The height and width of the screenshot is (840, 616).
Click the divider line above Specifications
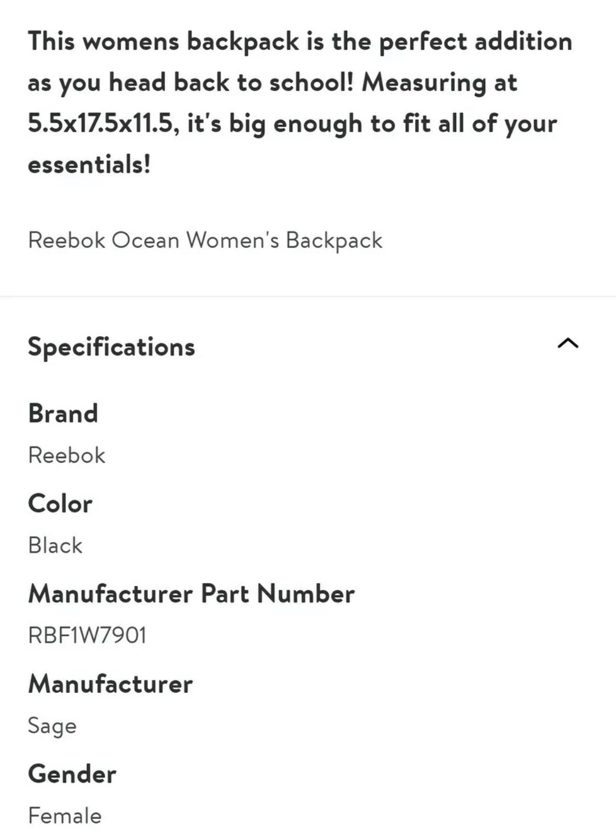[308, 296]
